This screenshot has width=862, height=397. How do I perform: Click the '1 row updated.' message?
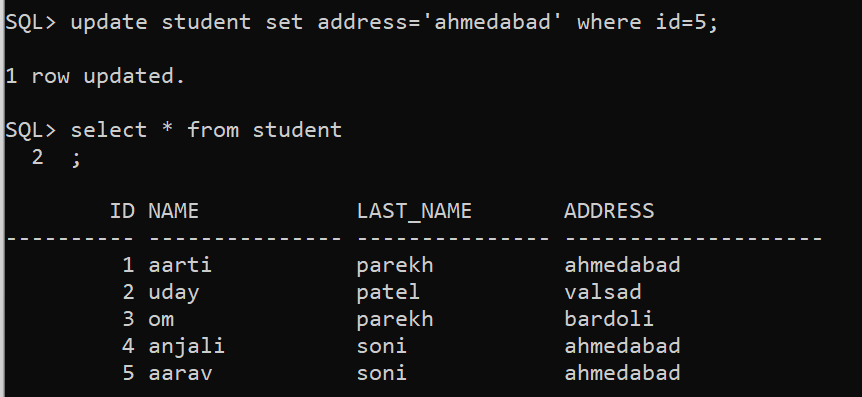click(x=95, y=76)
